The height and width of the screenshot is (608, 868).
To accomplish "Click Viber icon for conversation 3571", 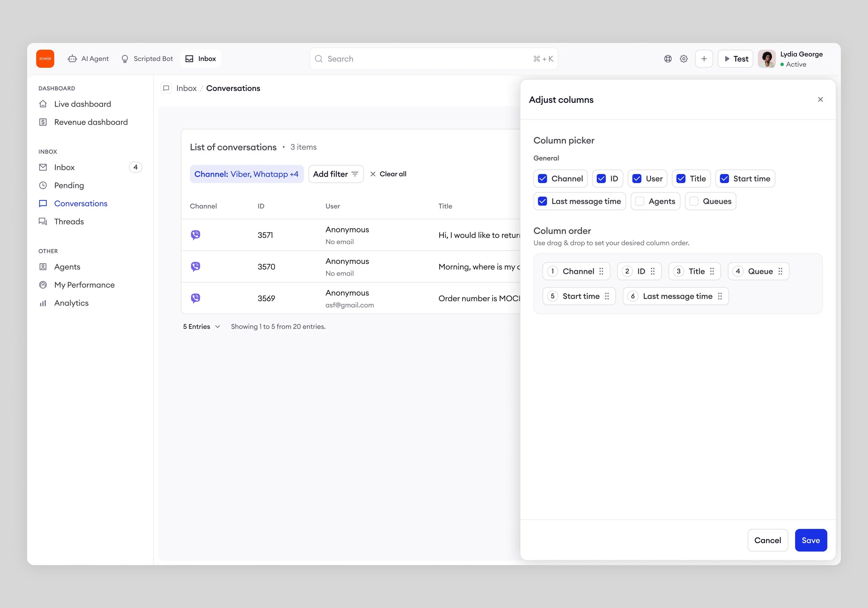I will coord(195,235).
